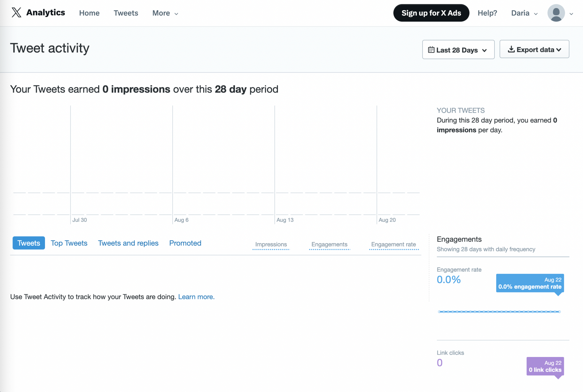Open the Last 28 Days date selector

pyautogui.click(x=458, y=50)
